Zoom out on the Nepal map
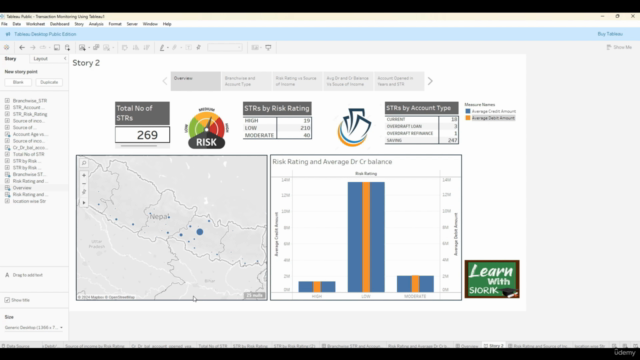This screenshot has width=640, height=360. (x=84, y=184)
